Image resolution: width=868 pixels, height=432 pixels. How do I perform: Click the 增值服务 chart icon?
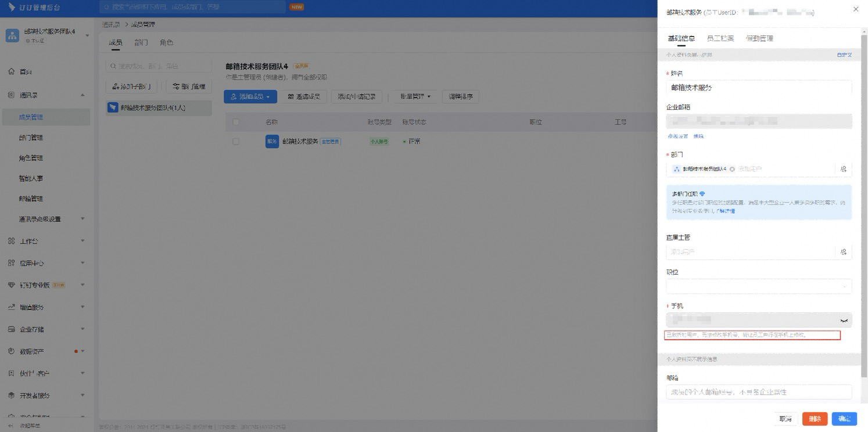11,307
